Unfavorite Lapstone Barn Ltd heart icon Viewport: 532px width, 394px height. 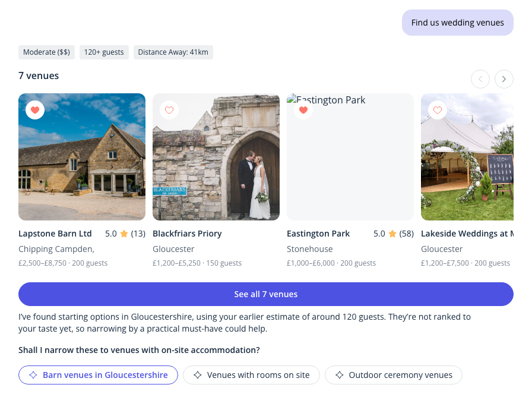35,110
